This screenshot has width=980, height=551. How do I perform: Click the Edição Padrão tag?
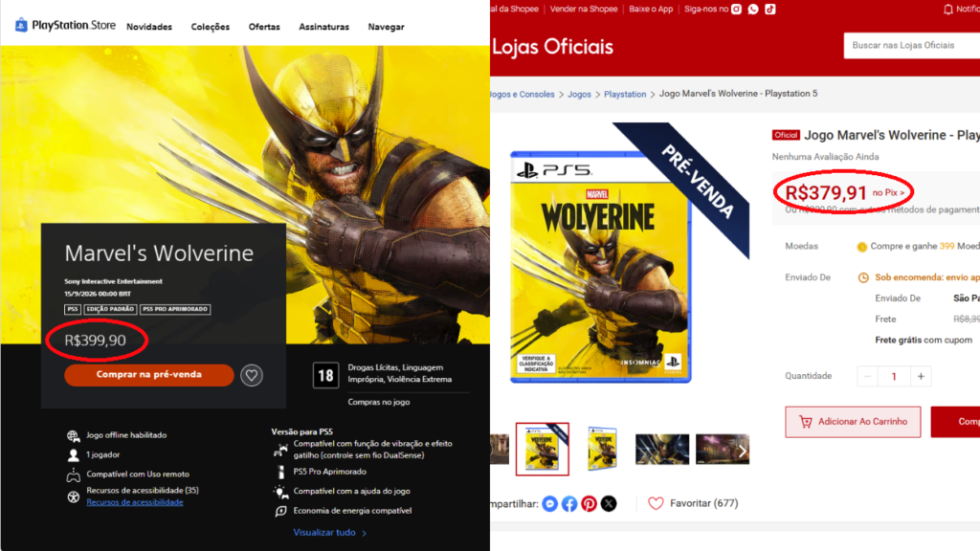(110, 309)
